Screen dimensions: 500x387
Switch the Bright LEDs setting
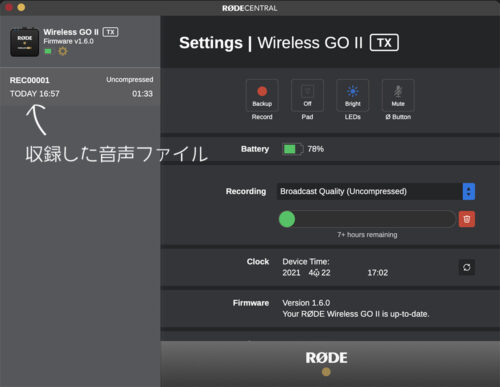[352, 95]
